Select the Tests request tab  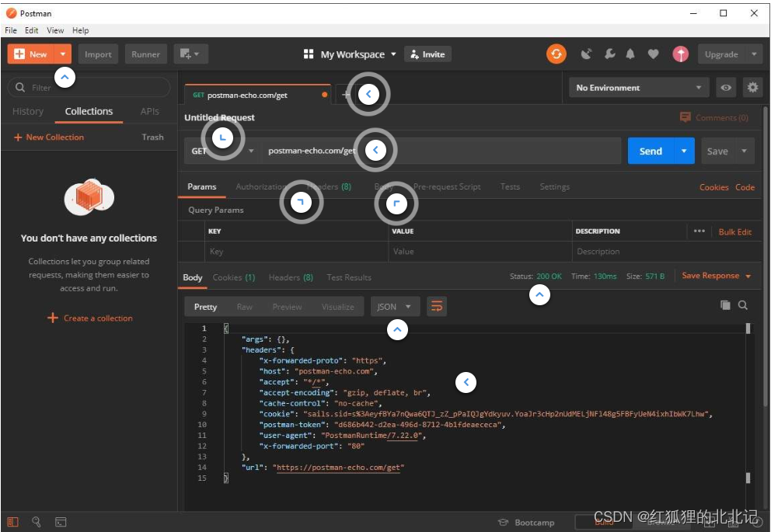[510, 186]
